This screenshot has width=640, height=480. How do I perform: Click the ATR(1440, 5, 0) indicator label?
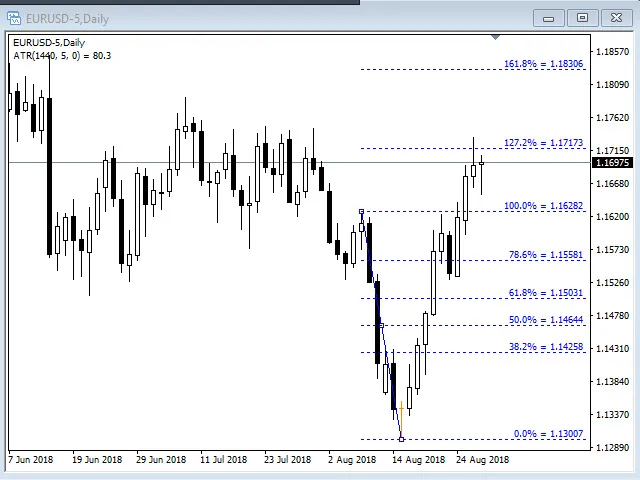coord(62,56)
